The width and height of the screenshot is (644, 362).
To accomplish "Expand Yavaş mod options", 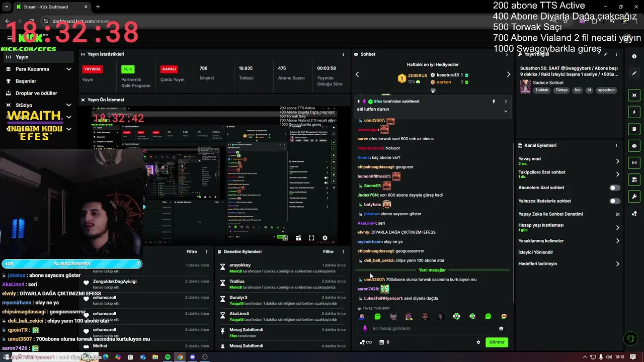I will click(x=618, y=161).
